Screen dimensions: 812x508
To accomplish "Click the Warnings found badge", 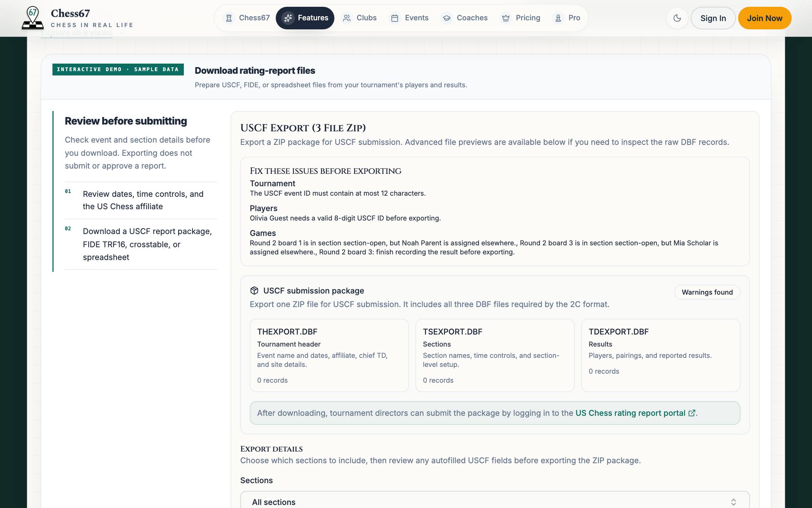I will (x=707, y=292).
